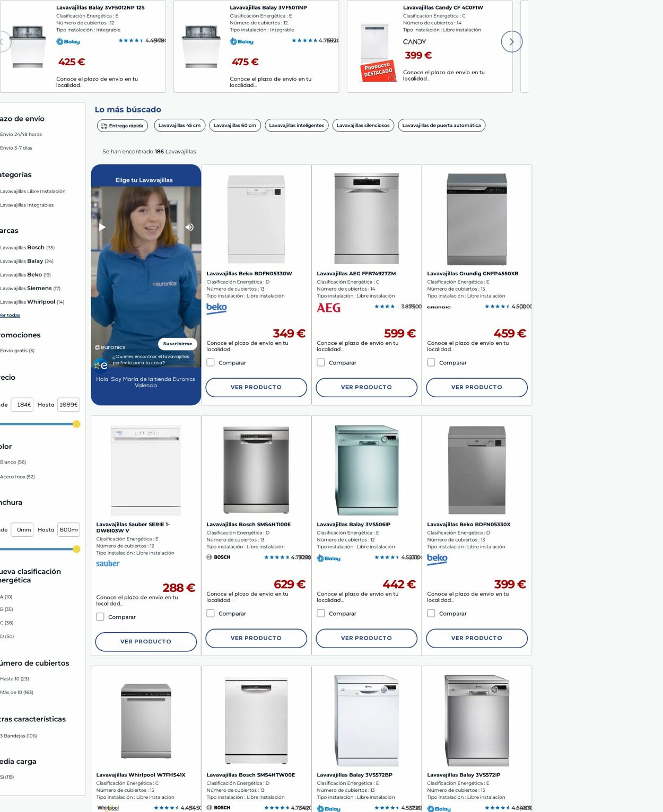Screen dimensions: 663x812
Task: Click the Sauber SERIE 1 product image
Action: (x=146, y=469)
